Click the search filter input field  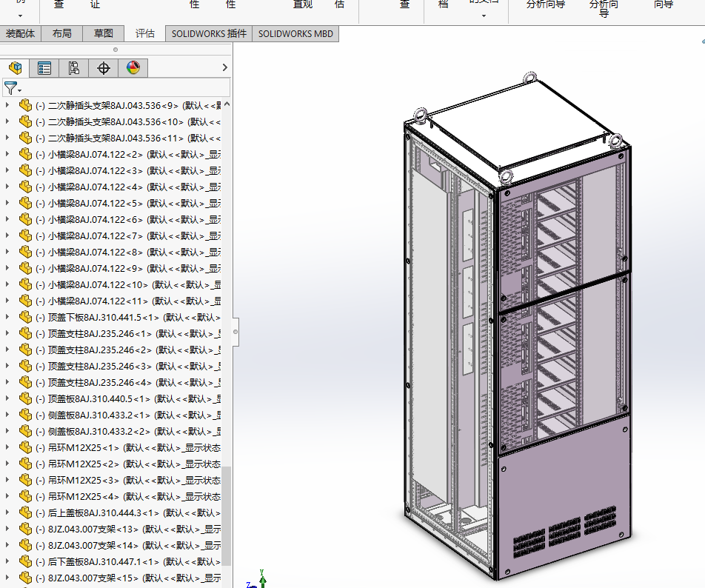coord(126,87)
